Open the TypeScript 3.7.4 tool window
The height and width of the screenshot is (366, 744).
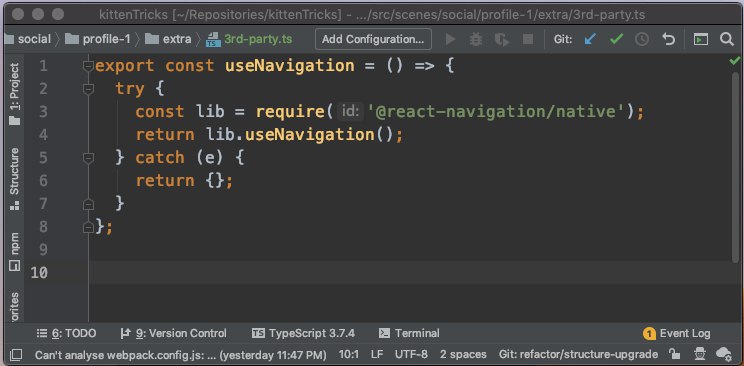pyautogui.click(x=304, y=333)
